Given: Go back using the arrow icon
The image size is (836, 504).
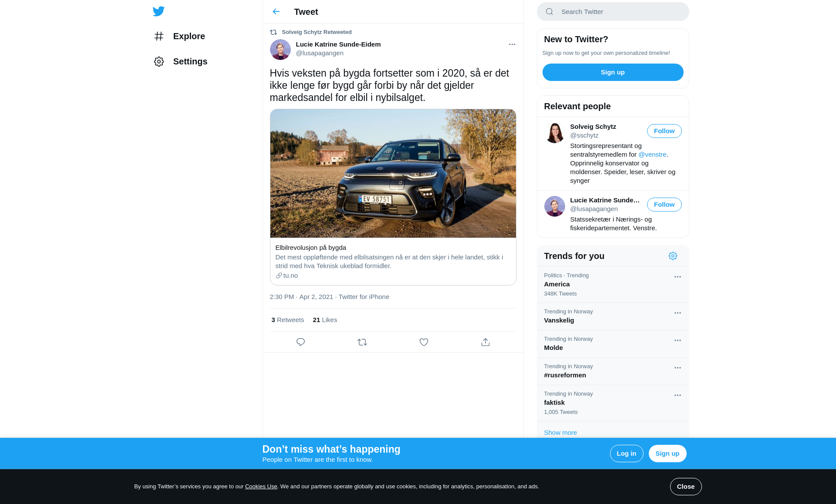Looking at the screenshot, I should (x=276, y=12).
